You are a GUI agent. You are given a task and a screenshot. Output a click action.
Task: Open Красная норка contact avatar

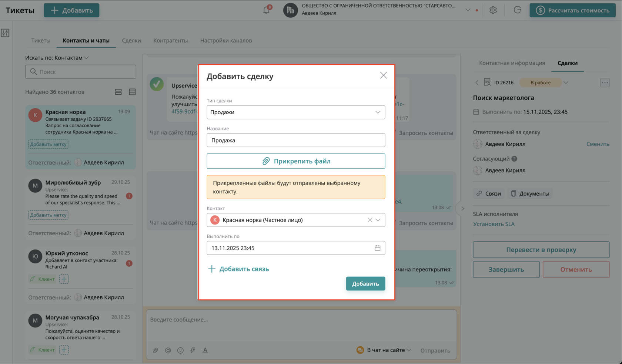[35, 115]
